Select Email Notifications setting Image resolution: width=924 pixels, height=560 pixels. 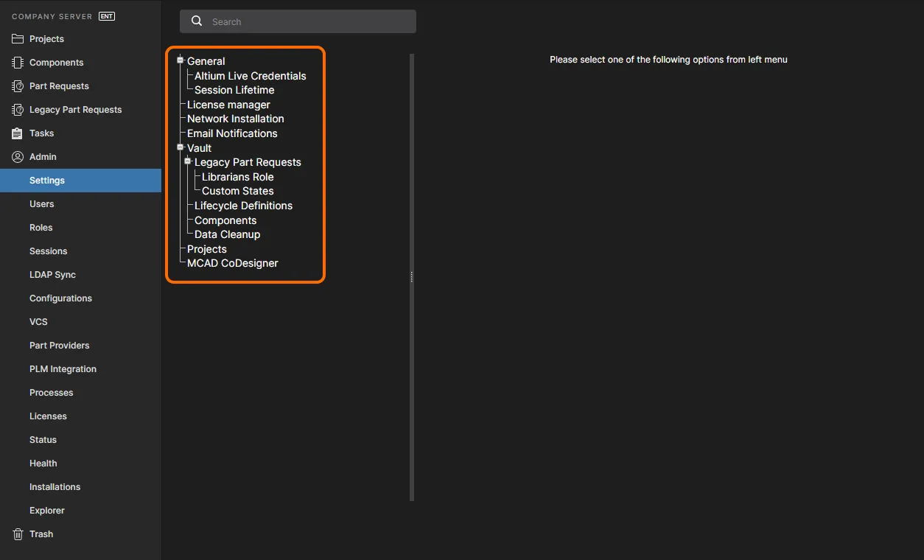coord(232,133)
